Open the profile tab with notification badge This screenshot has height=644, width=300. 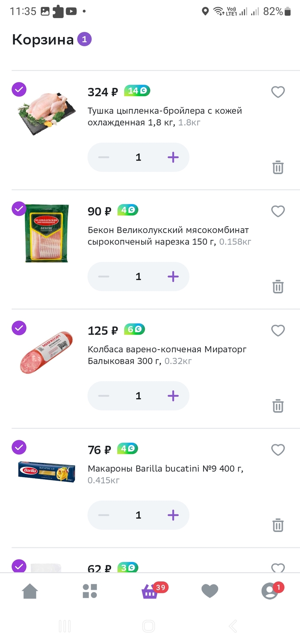point(270,591)
